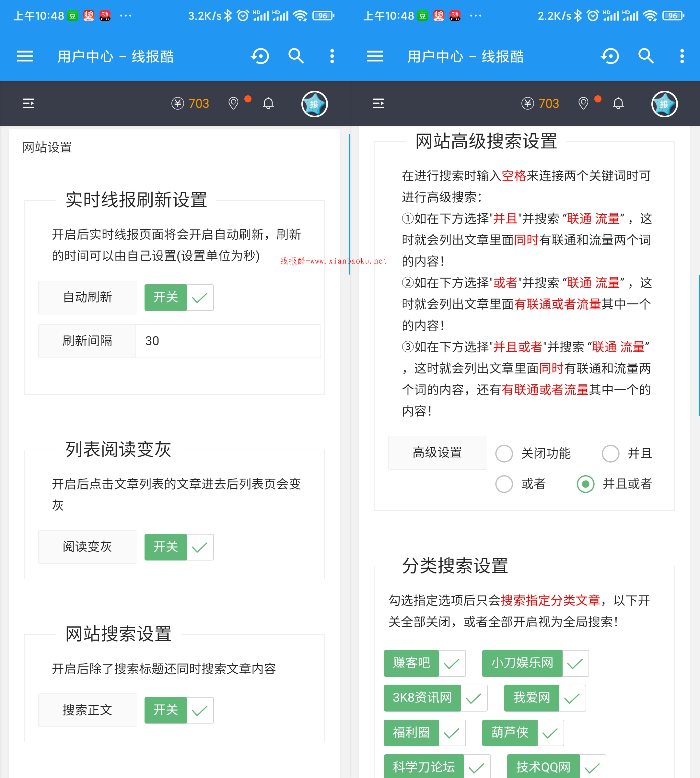
Task: Click the 网站设置 card header
Action: [x=175, y=147]
